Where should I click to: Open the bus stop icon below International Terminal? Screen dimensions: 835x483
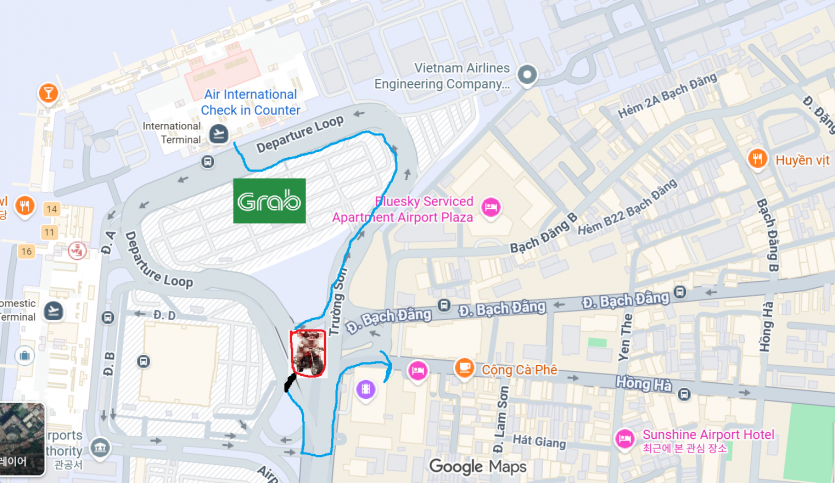click(208, 161)
